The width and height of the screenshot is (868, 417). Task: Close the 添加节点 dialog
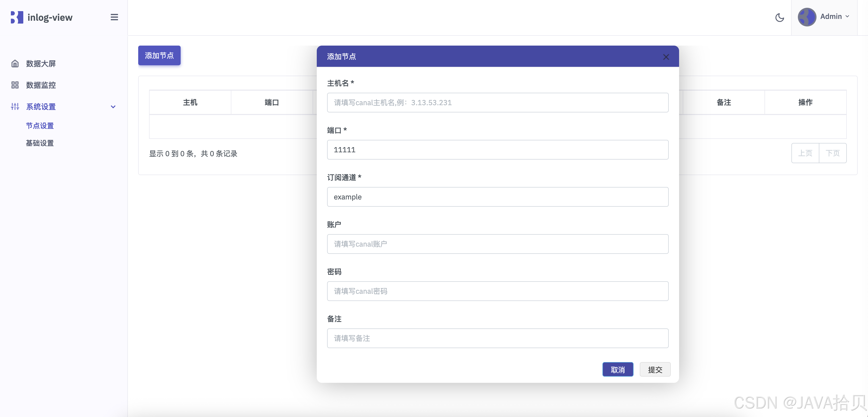(666, 57)
